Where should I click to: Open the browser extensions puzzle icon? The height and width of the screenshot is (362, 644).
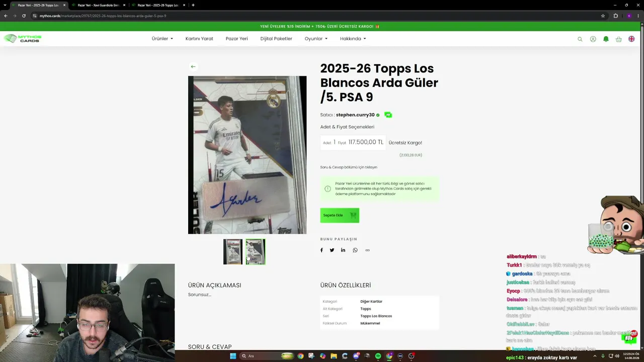(x=615, y=16)
